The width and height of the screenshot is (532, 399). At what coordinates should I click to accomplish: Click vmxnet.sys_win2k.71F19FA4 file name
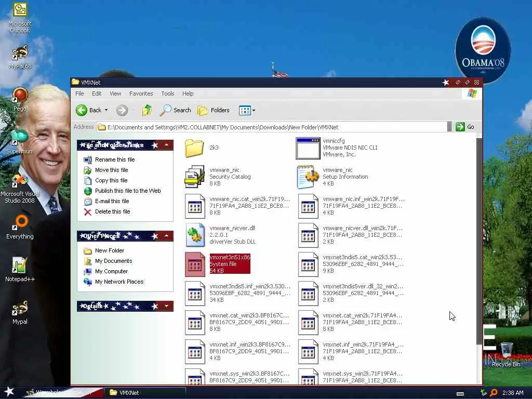[363, 374]
